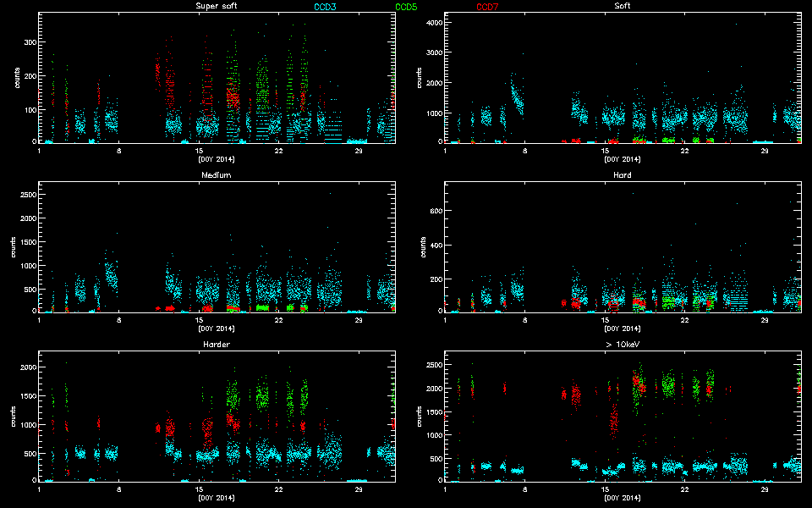Select the 'Soft' plot title
The image size is (812, 508).
click(x=622, y=7)
